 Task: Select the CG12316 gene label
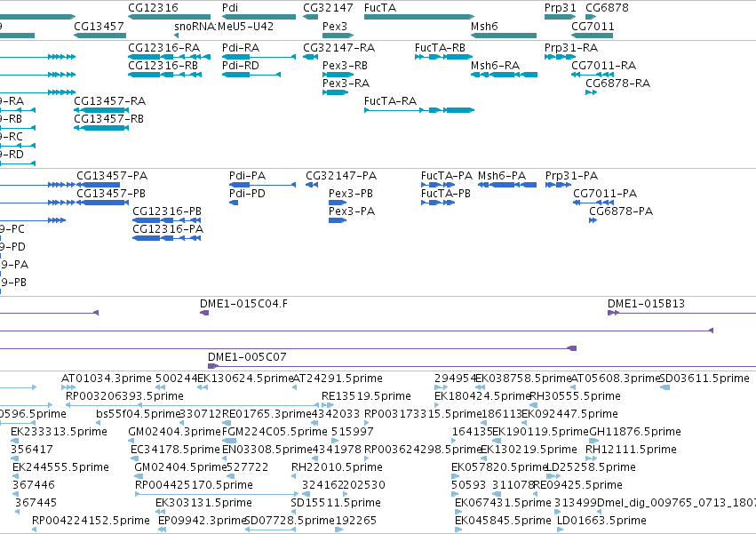153,8
